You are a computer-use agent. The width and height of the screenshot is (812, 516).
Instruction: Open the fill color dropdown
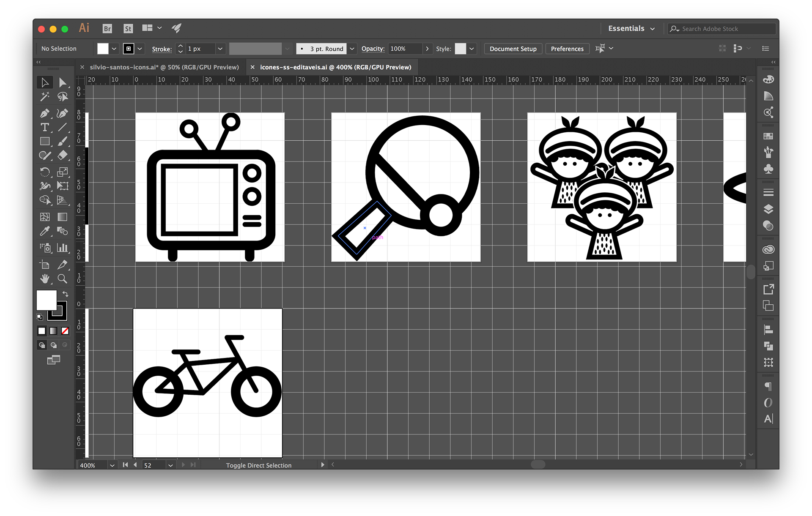click(114, 49)
